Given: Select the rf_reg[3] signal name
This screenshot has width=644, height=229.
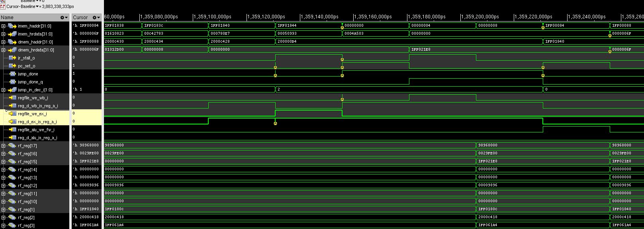Looking at the screenshot, I should coord(26,225).
